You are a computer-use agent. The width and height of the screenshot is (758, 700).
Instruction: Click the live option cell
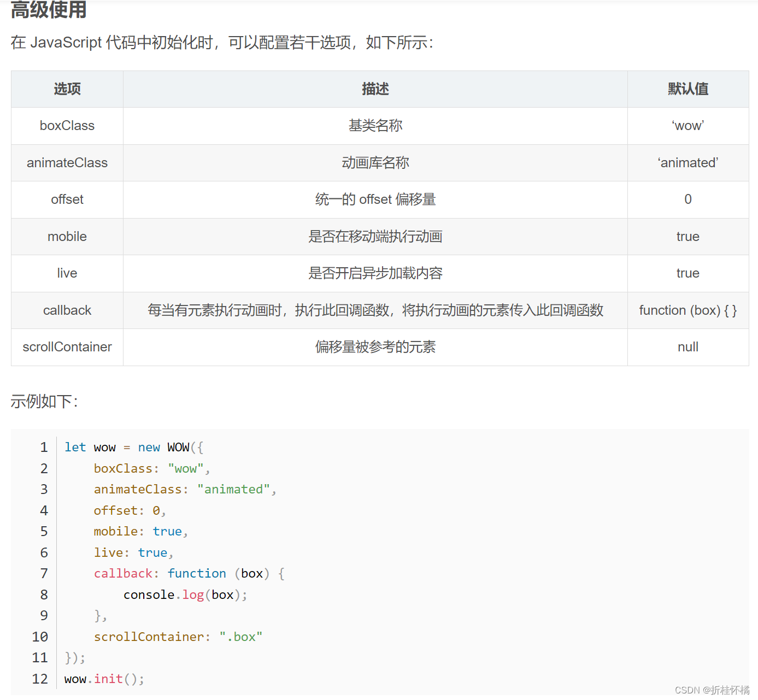pos(67,273)
